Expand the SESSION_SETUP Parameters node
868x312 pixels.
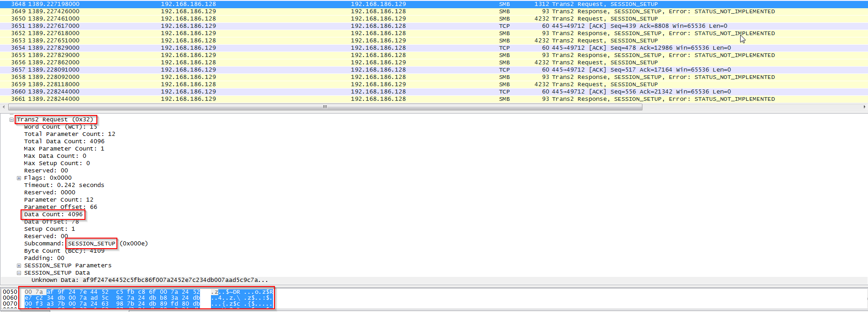[19, 265]
